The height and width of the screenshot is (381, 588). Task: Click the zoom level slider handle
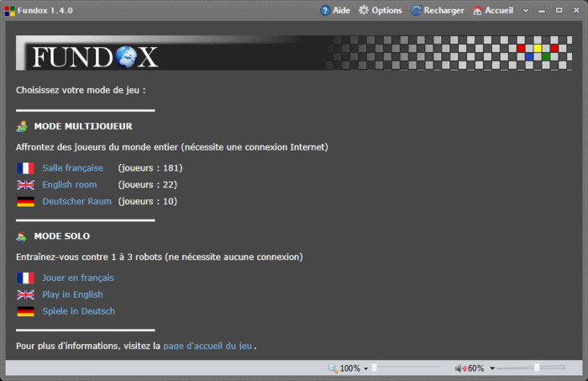(x=374, y=368)
